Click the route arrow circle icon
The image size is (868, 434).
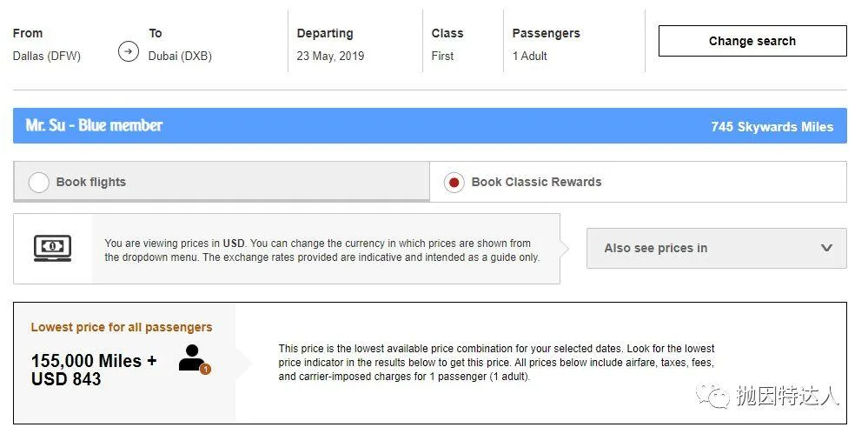129,51
